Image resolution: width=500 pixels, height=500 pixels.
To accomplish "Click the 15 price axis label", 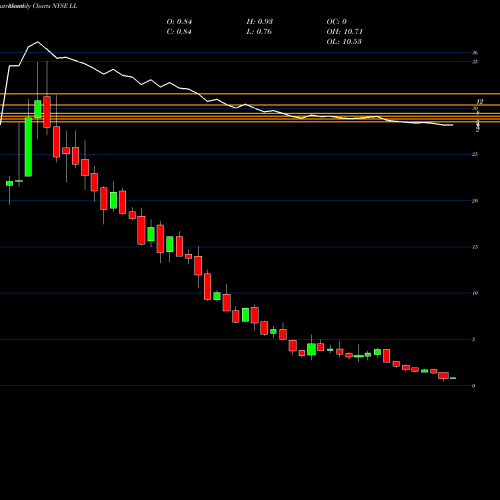I will click(x=475, y=247).
